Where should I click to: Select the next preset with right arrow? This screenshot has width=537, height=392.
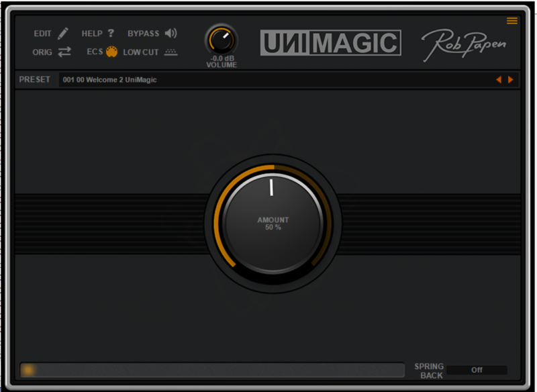point(511,80)
